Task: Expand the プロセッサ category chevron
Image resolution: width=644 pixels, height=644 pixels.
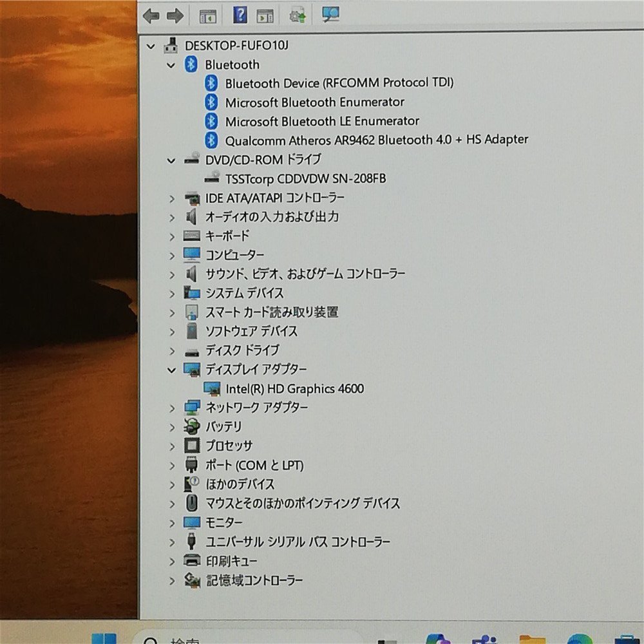Action: pyautogui.click(x=172, y=447)
